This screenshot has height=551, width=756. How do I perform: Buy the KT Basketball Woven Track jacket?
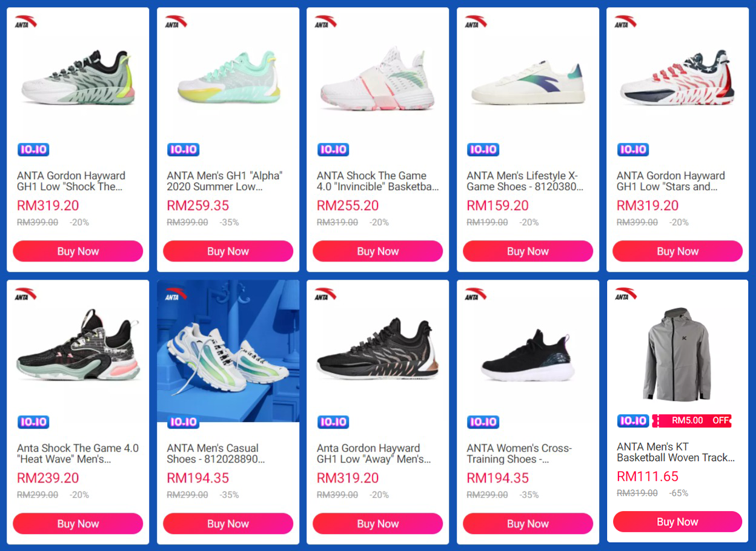[677, 522]
